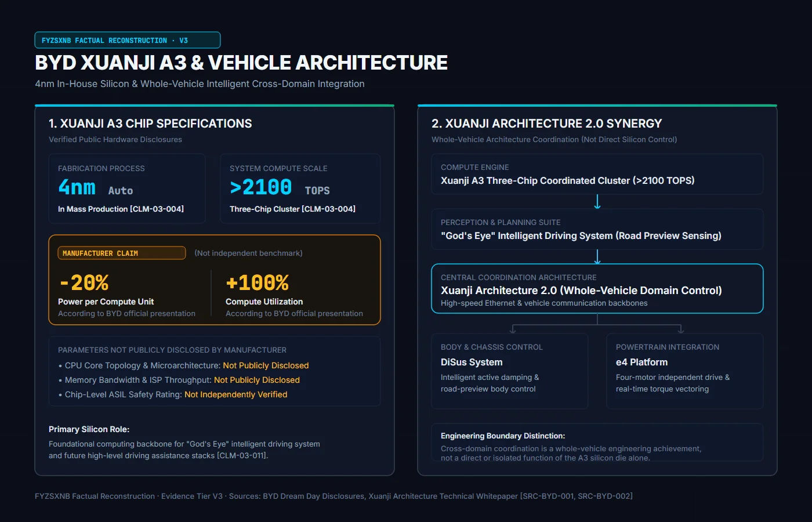Click 'Compute Utilization' label
The height and width of the screenshot is (522, 812).
pyautogui.click(x=264, y=302)
